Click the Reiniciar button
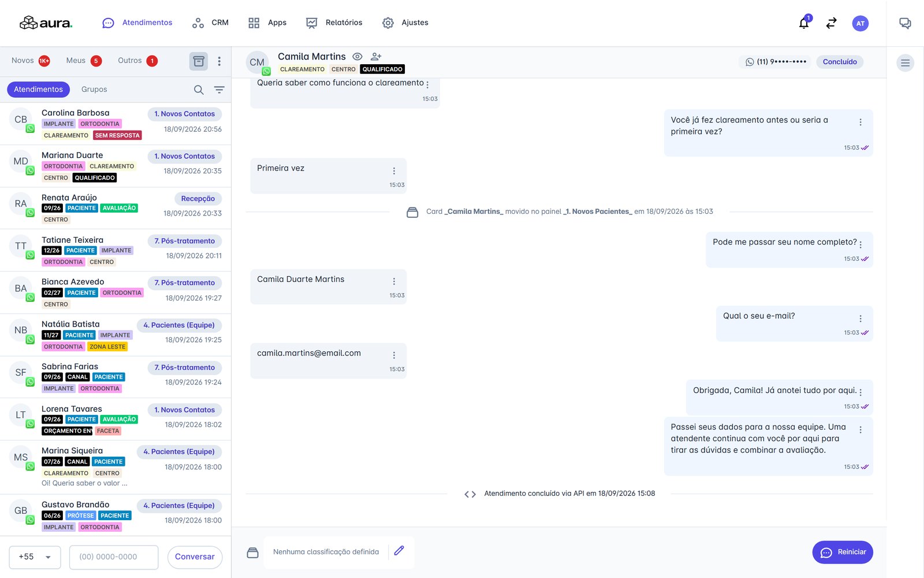The image size is (924, 578). [843, 552]
